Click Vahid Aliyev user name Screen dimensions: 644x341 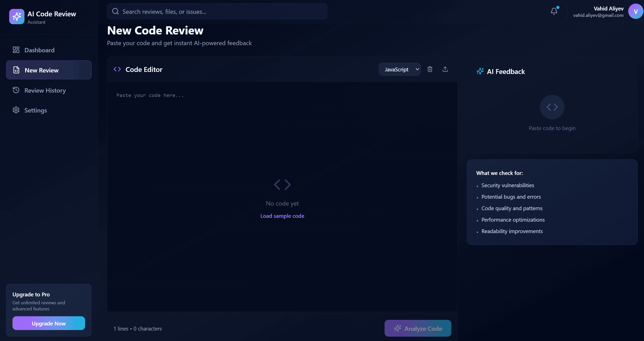click(609, 9)
